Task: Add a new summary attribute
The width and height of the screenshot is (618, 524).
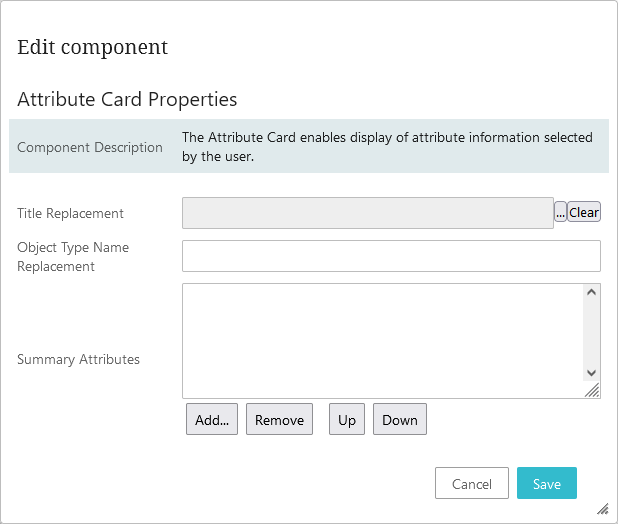Action: tap(212, 420)
